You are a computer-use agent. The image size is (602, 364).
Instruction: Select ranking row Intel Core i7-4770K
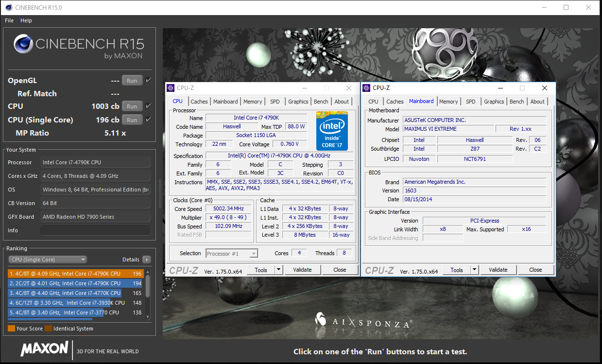[x=75, y=293]
